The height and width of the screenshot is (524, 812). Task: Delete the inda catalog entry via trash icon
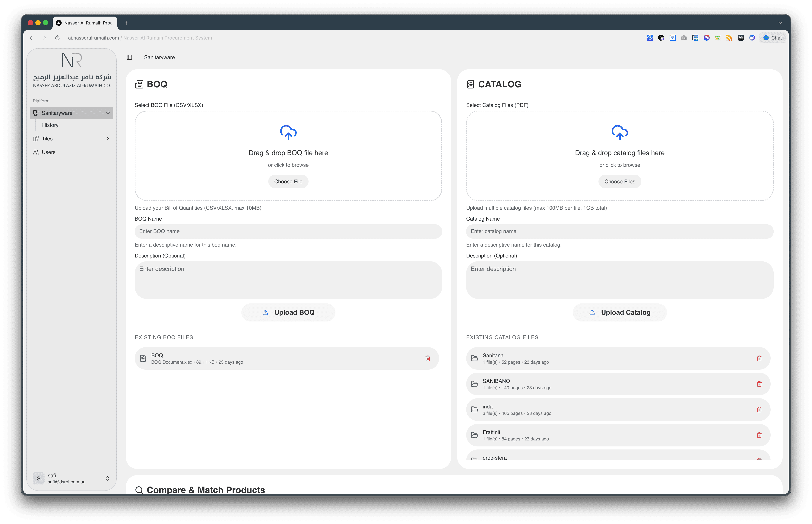tap(759, 409)
